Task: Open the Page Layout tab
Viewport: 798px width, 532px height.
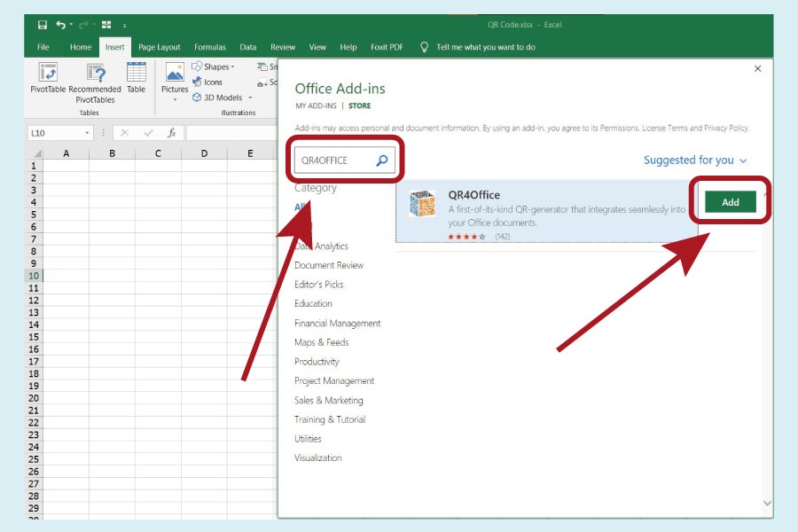Action: 160,47
